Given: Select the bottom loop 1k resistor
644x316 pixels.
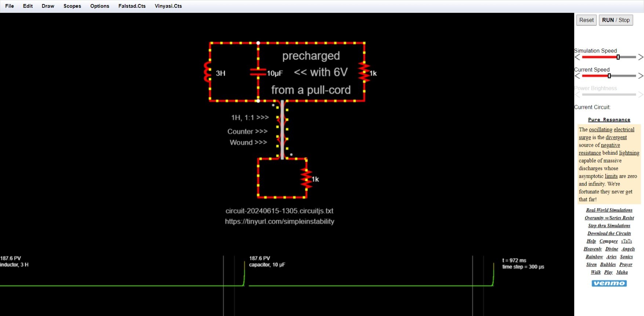Looking at the screenshot, I should pos(306,179).
